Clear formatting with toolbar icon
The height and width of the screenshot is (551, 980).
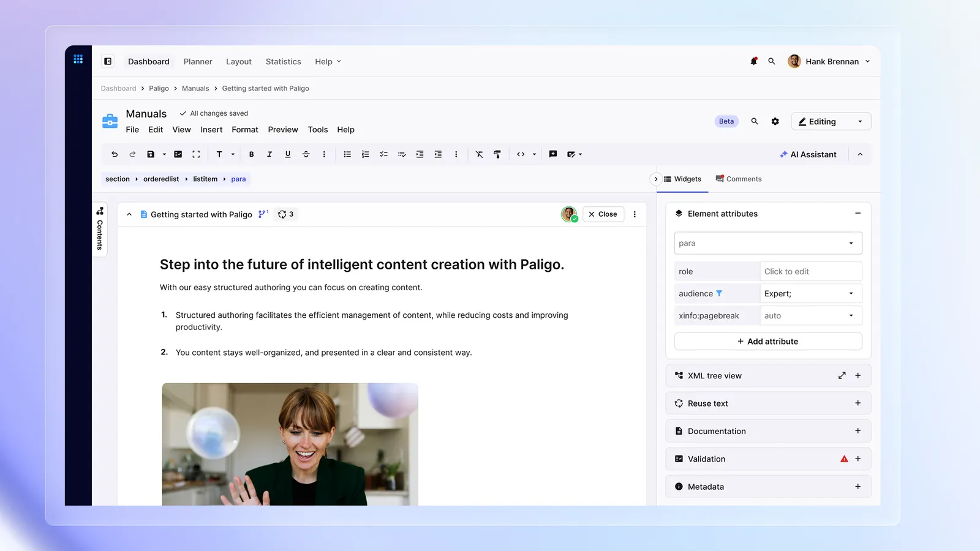pos(479,154)
